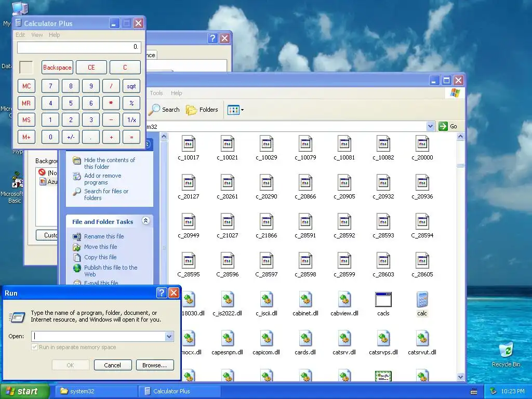This screenshot has height=399, width=532.
Task: Click the help button of the background dialog
Action: pyautogui.click(x=212, y=38)
